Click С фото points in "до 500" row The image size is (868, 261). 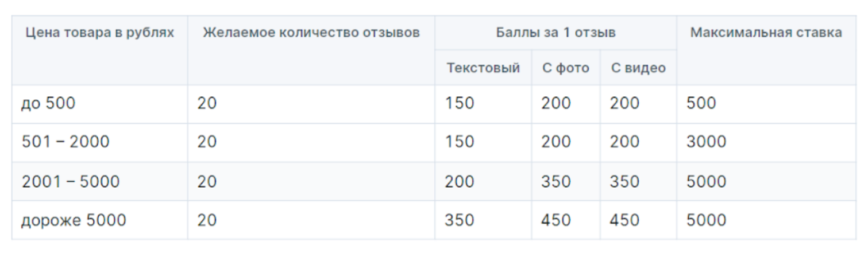point(566,104)
